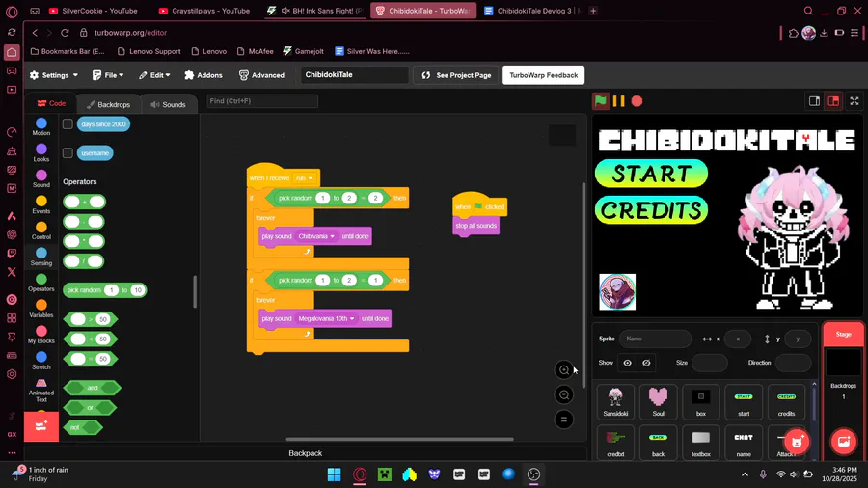Click the workspace horizontal scrollbar

pyautogui.click(x=399, y=440)
